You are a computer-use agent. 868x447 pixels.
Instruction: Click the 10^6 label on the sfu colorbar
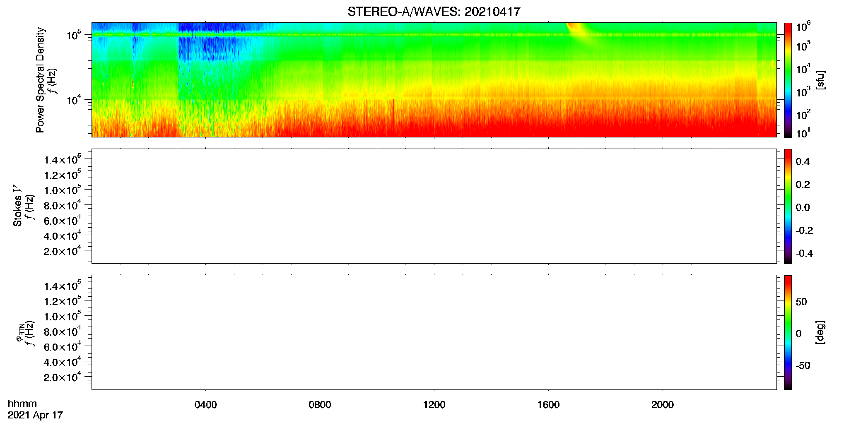[803, 27]
